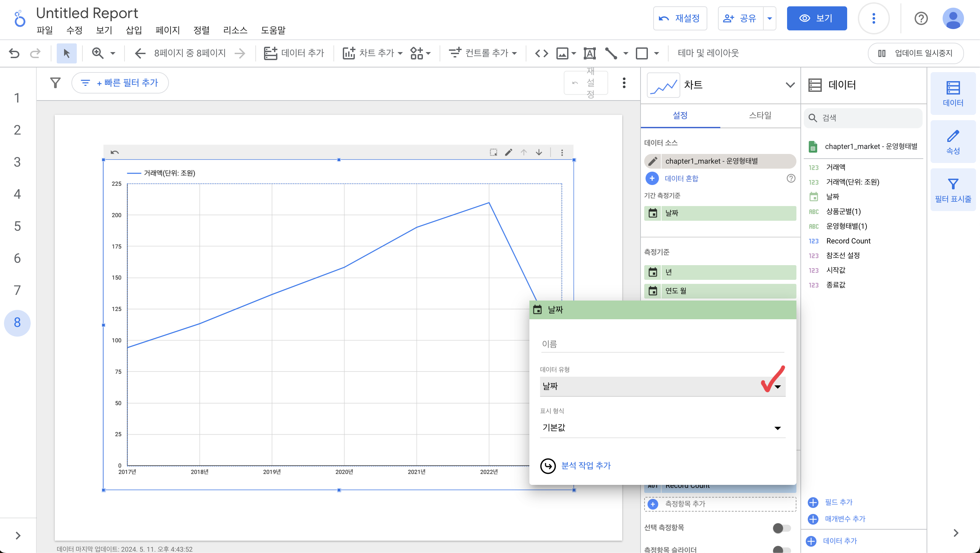
Task: Open the 삽입 menu
Action: [x=134, y=30]
